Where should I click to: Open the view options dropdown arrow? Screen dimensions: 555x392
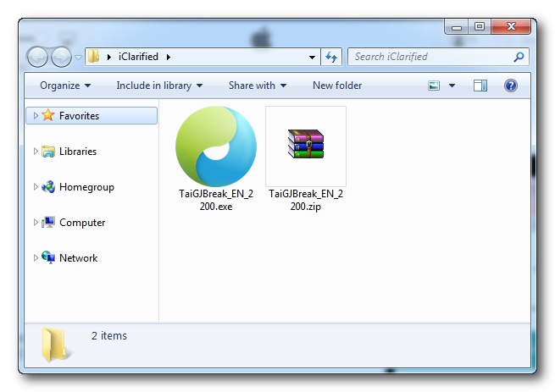click(x=452, y=86)
